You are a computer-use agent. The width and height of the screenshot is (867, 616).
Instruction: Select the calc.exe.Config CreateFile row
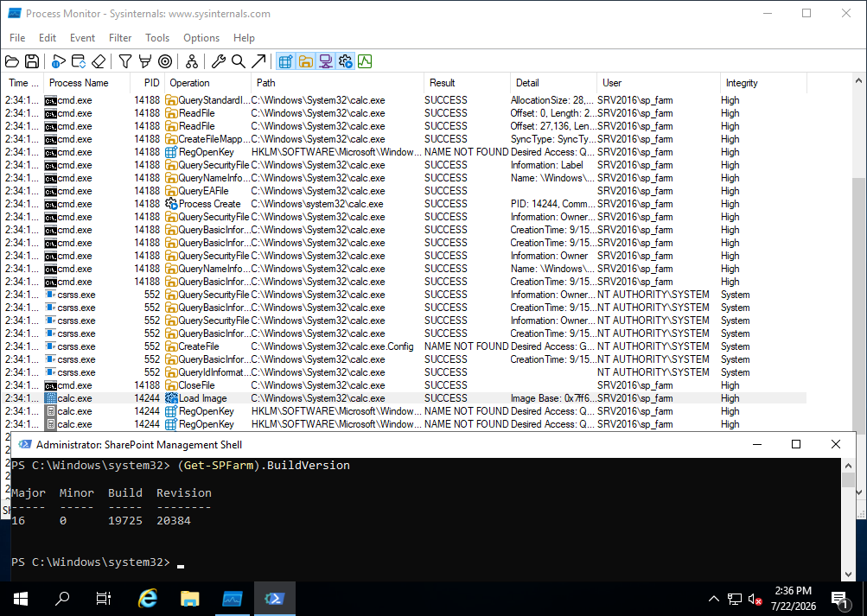click(x=405, y=346)
